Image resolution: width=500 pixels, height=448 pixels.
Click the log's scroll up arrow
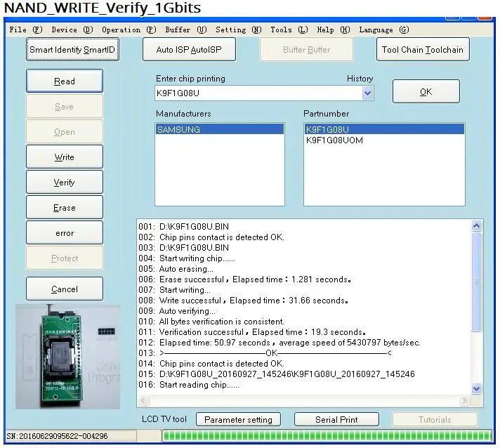click(476, 225)
